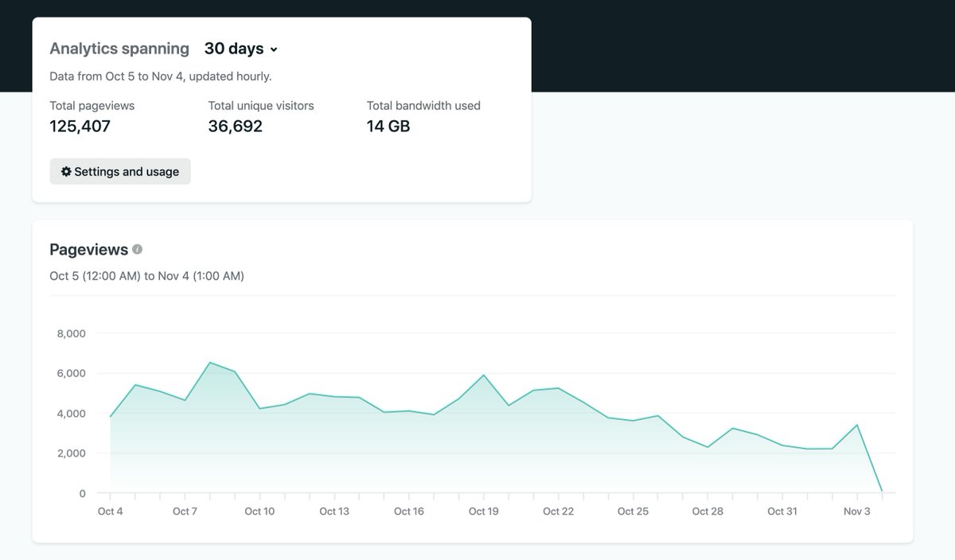Click the Pageviews chart title

click(x=88, y=249)
